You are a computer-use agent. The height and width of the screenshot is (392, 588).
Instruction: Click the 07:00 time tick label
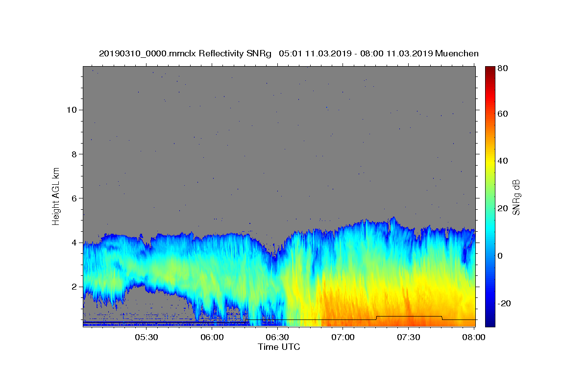tap(343, 337)
